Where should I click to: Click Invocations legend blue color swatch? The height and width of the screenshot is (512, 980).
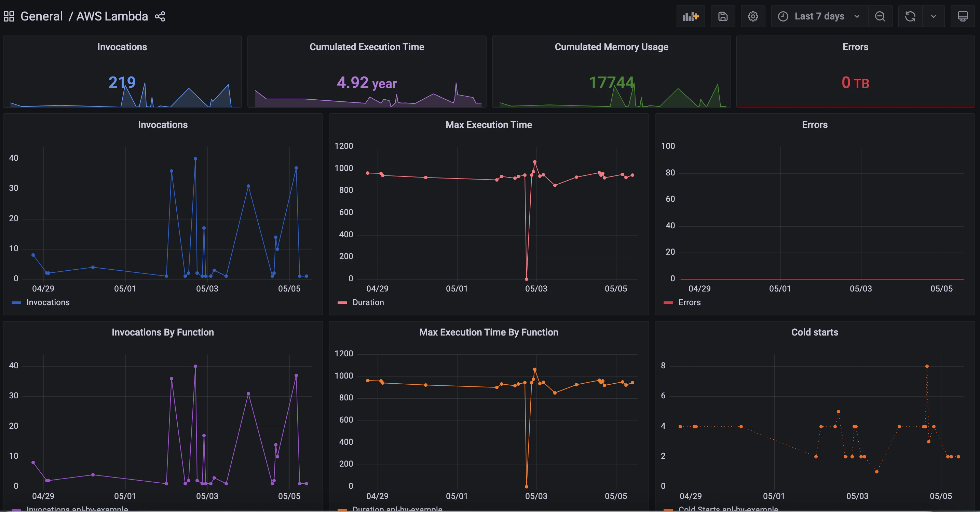pos(16,303)
